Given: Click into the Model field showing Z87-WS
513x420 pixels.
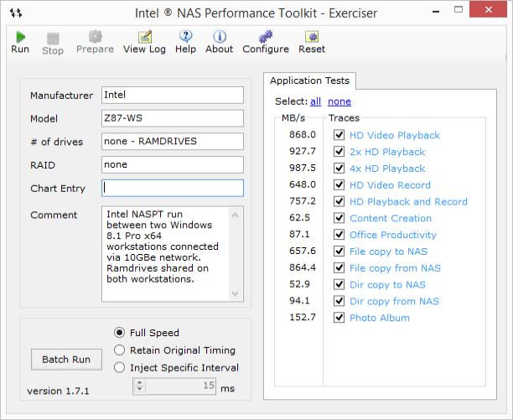Looking at the screenshot, I should coord(173,118).
